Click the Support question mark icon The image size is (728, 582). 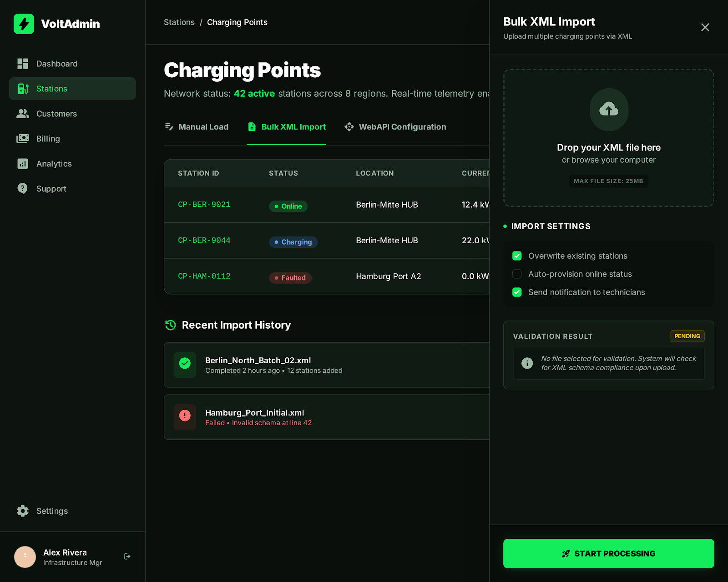[23, 188]
